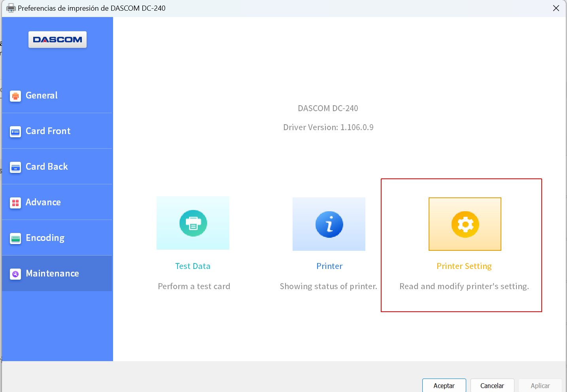Click the red grid icon beside Advance
This screenshot has width=567, height=392.
[15, 203]
